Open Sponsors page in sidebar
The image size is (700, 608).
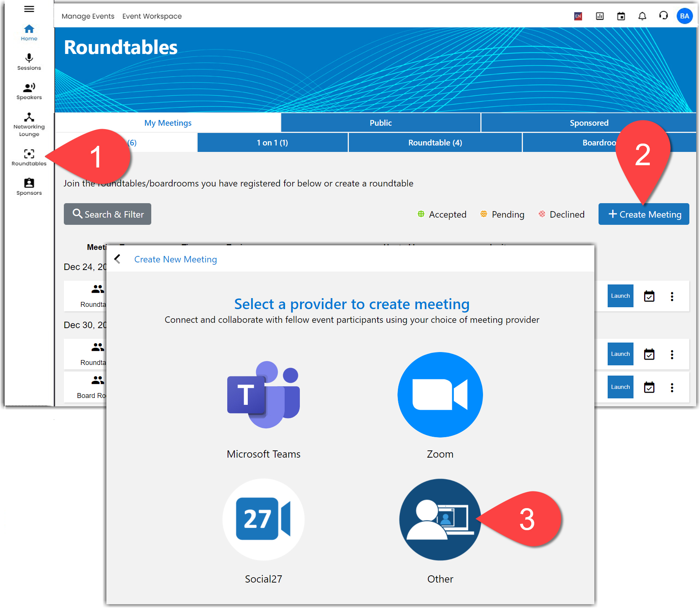tap(29, 186)
